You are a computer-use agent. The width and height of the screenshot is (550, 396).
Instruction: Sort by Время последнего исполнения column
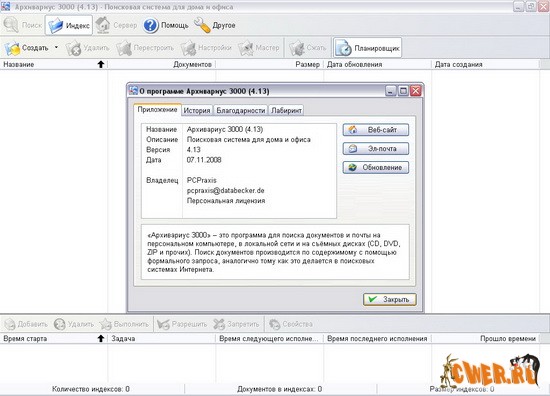377,339
